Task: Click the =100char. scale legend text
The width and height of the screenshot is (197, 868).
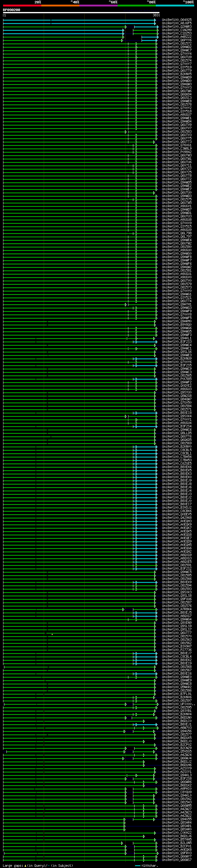Action: (x=149, y=865)
